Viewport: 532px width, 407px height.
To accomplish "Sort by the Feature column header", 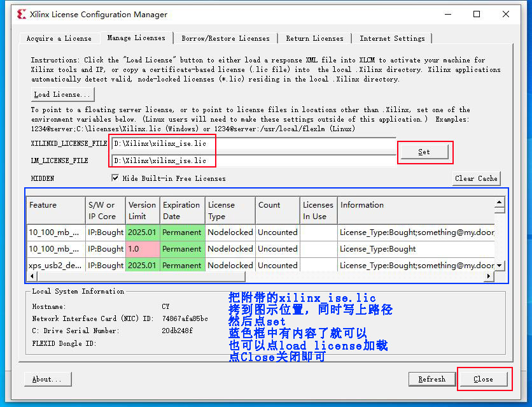I will [55, 210].
